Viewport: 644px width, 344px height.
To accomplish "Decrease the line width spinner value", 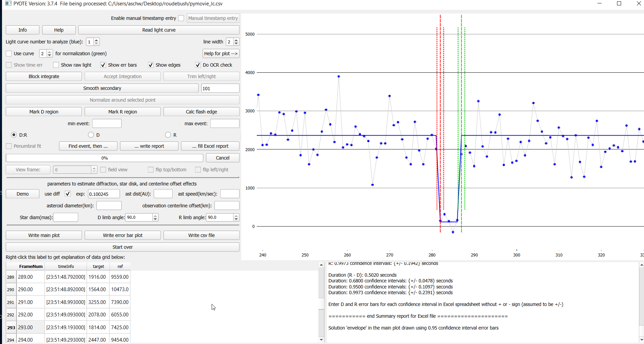I will pyautogui.click(x=236, y=43).
